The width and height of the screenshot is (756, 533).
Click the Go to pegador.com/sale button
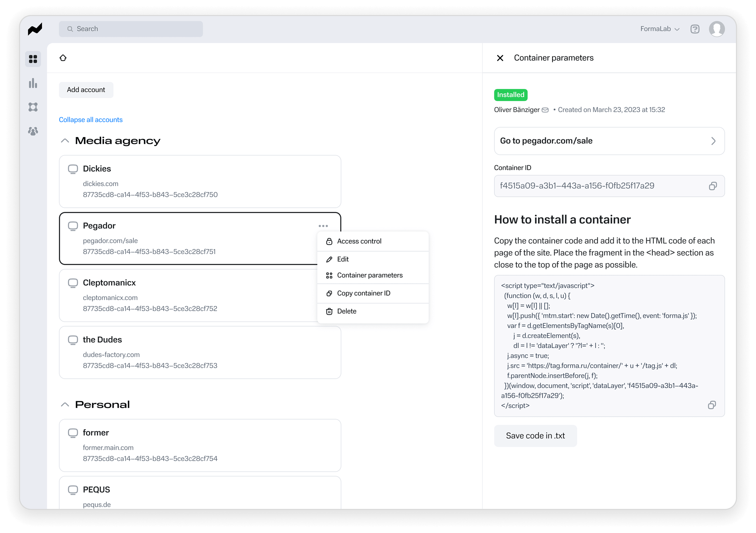pos(609,141)
